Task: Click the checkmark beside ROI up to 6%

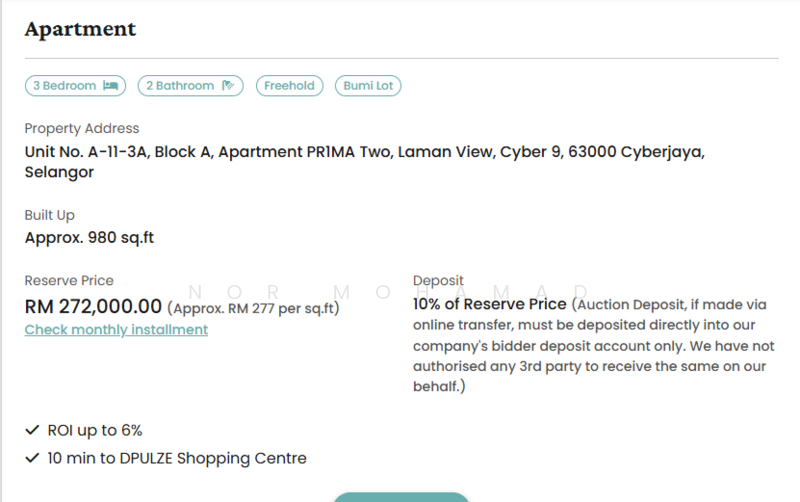Action: tap(32, 431)
